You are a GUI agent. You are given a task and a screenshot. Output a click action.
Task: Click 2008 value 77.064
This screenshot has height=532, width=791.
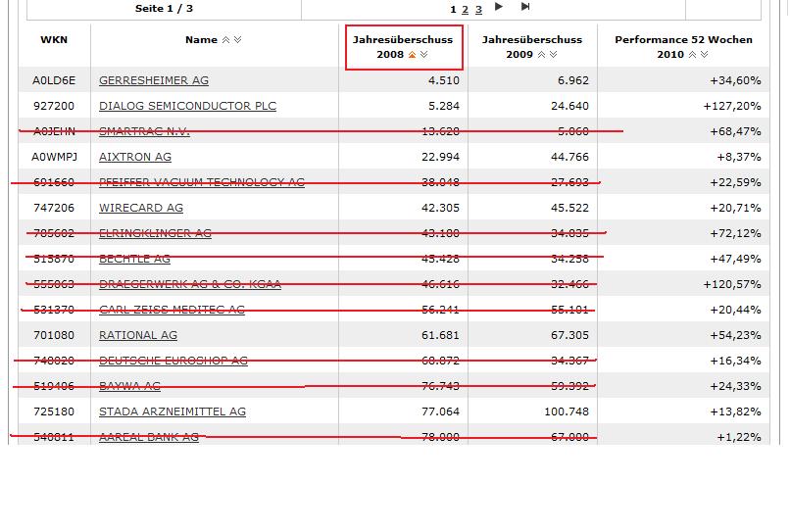tap(441, 411)
